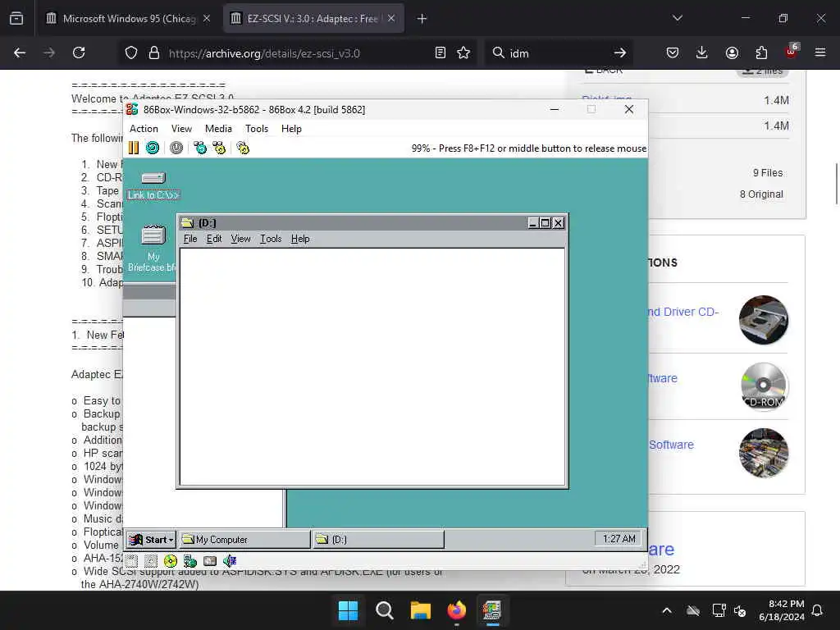This screenshot has width=840, height=630.
Task: Click the search box containing idm
Action: (557, 53)
